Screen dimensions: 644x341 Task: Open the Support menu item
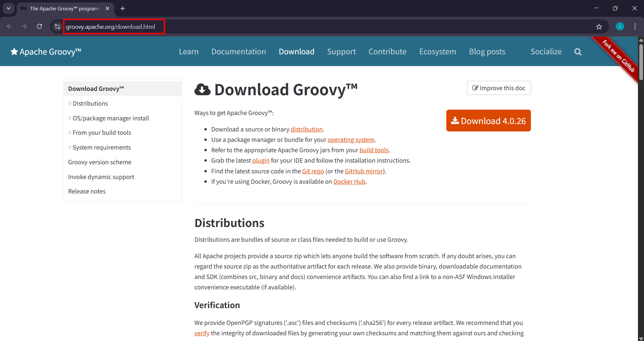[x=342, y=52]
